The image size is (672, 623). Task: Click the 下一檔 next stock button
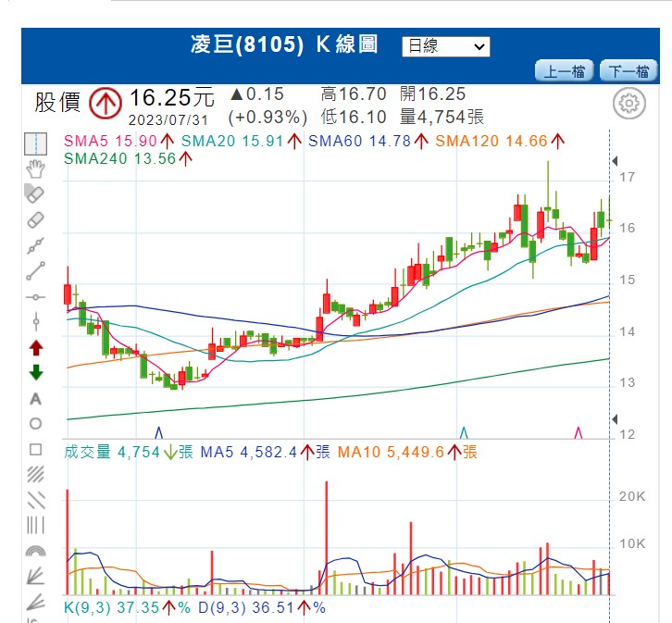pos(628,71)
